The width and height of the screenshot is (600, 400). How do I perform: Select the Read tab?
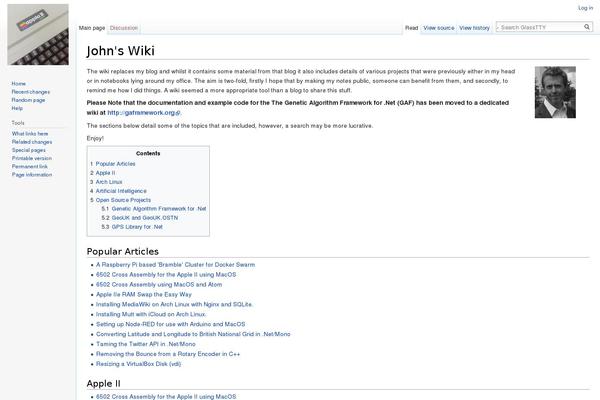tap(411, 28)
